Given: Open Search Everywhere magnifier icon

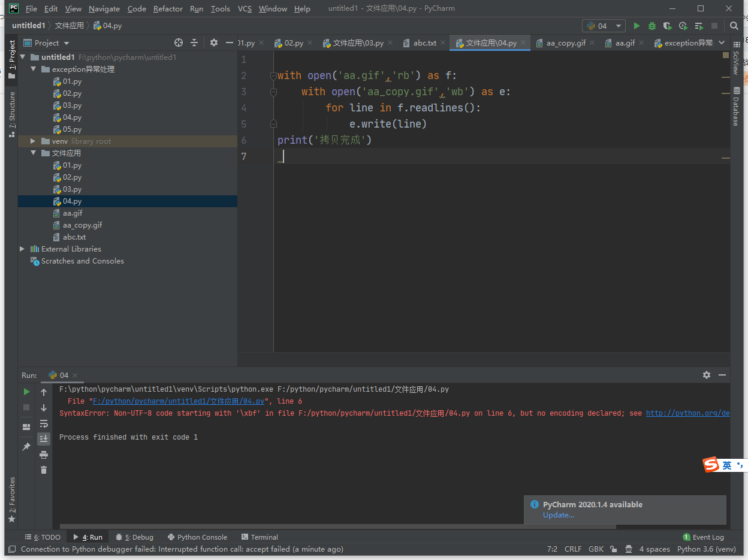Looking at the screenshot, I should [x=734, y=26].
